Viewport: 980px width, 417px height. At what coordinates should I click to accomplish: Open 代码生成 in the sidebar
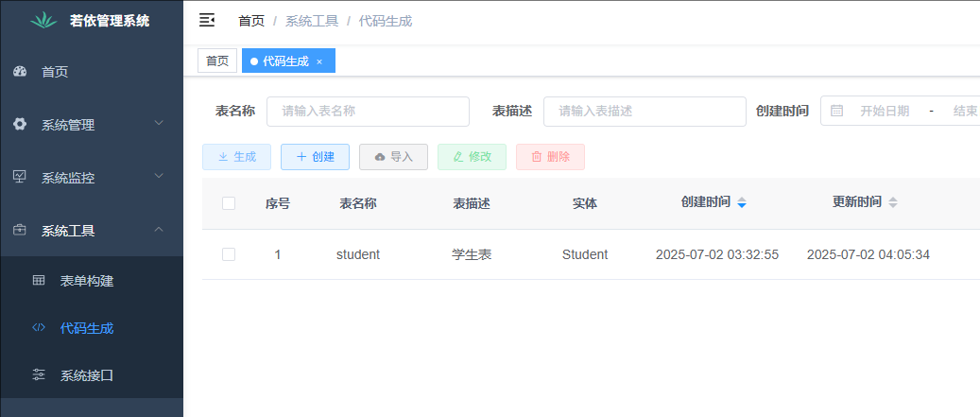pos(86,328)
